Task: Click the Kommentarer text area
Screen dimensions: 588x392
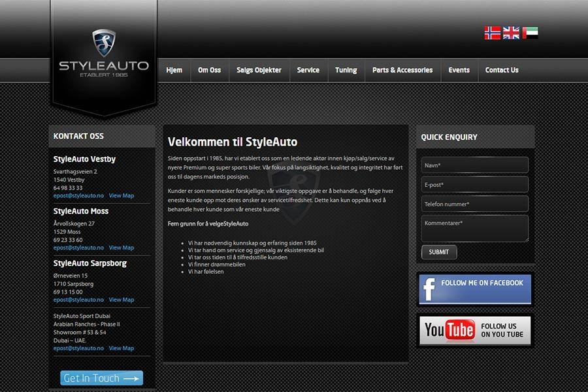Action: click(x=475, y=229)
